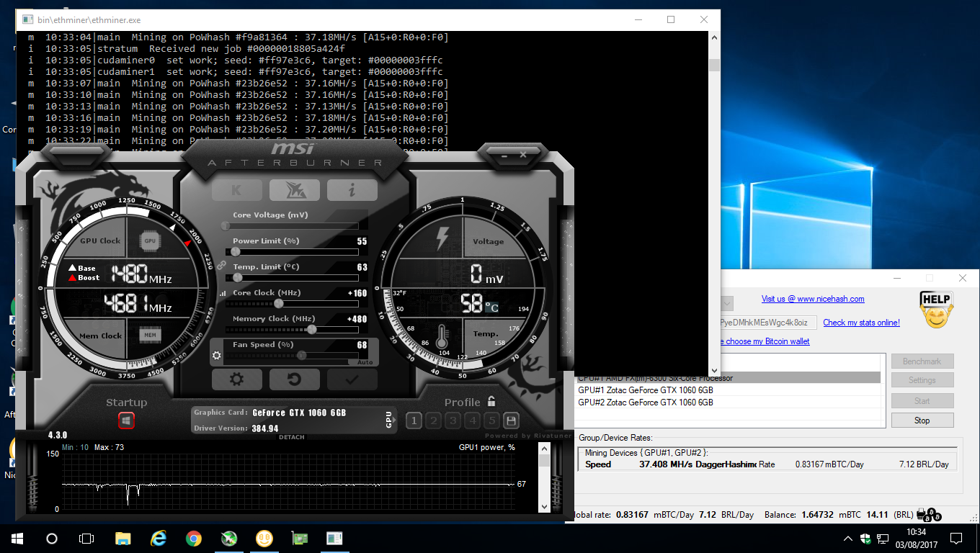Open Afterburner settings gear button
The image size is (980, 553).
click(236, 379)
